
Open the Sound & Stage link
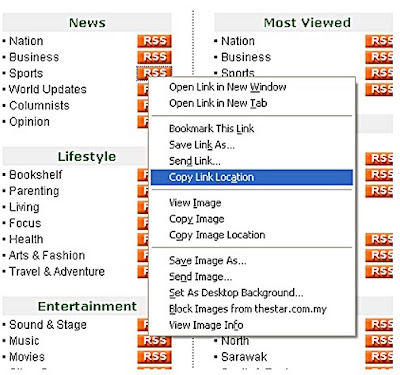48,324
